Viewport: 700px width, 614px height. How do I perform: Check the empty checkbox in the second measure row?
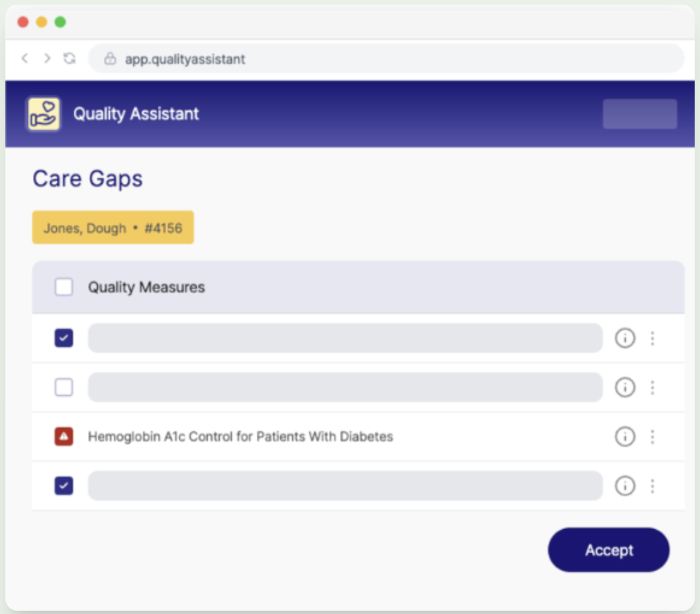point(64,387)
